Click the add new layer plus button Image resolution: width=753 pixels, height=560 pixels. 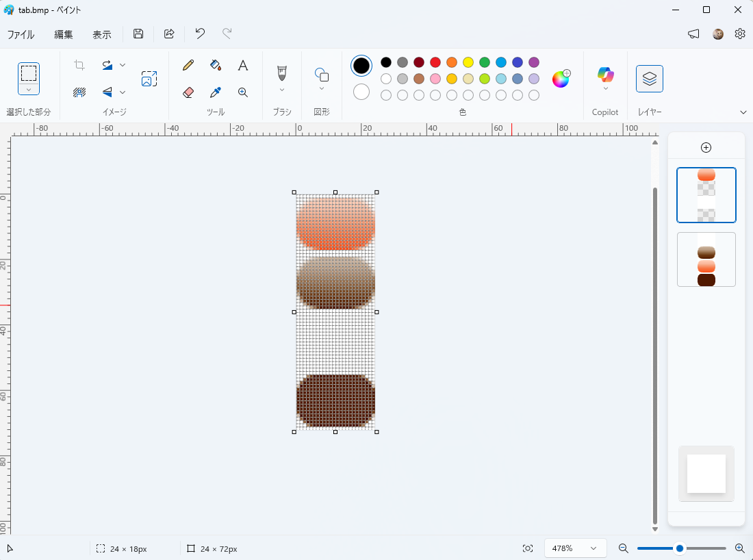(706, 148)
